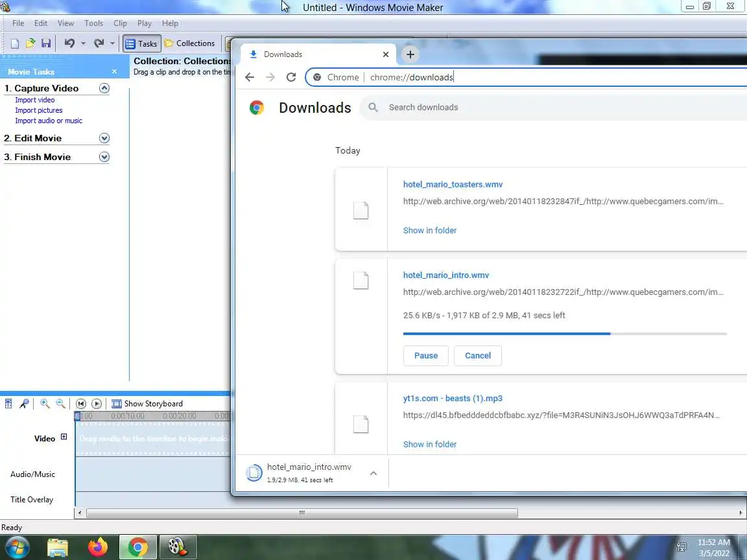Click the Search downloads magnifier icon
747x560 pixels.
coord(373,108)
